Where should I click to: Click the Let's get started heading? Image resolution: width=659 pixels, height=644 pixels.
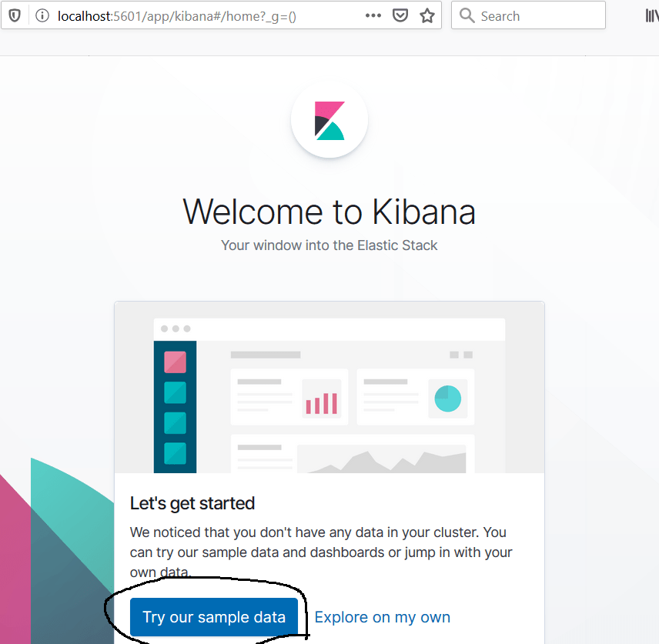tap(192, 503)
